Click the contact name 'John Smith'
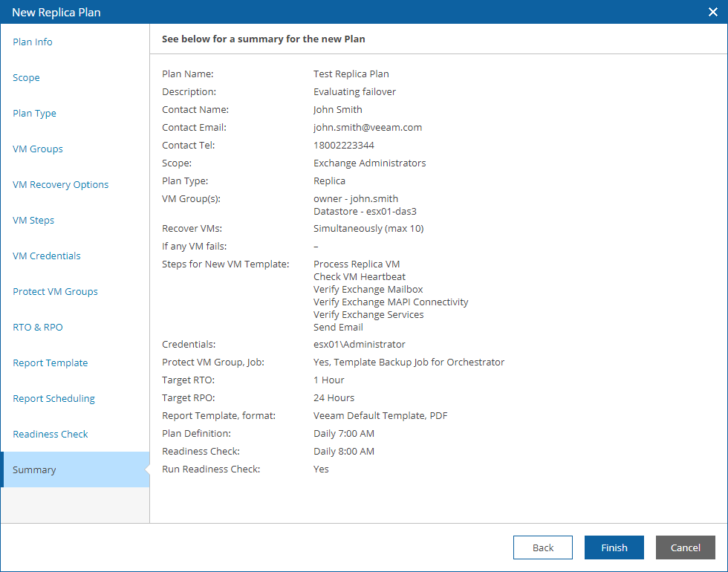Image resolution: width=728 pixels, height=572 pixels. [337, 110]
